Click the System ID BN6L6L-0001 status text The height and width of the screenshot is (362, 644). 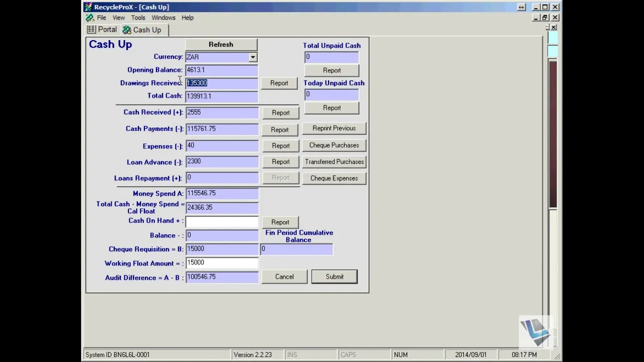pos(118,355)
